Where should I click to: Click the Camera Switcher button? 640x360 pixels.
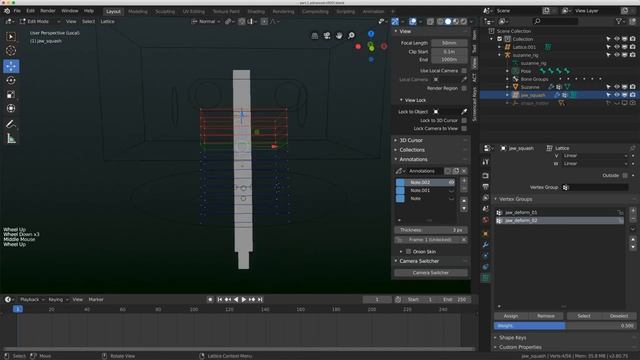click(431, 273)
